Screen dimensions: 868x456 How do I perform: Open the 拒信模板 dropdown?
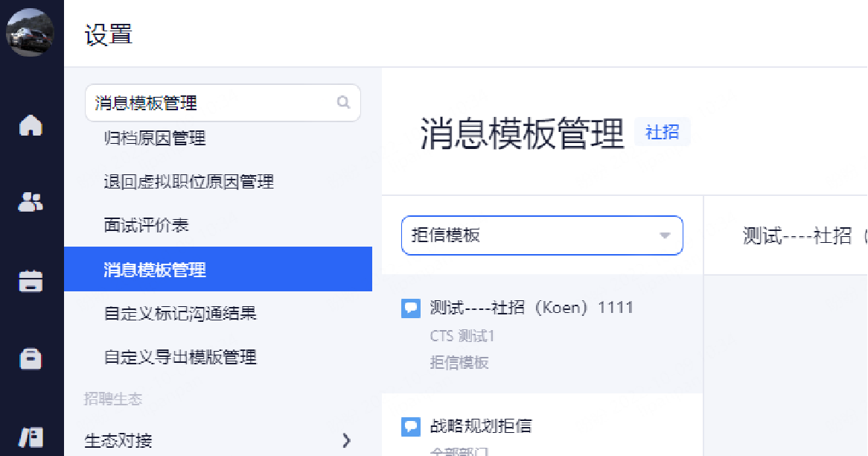tap(542, 235)
